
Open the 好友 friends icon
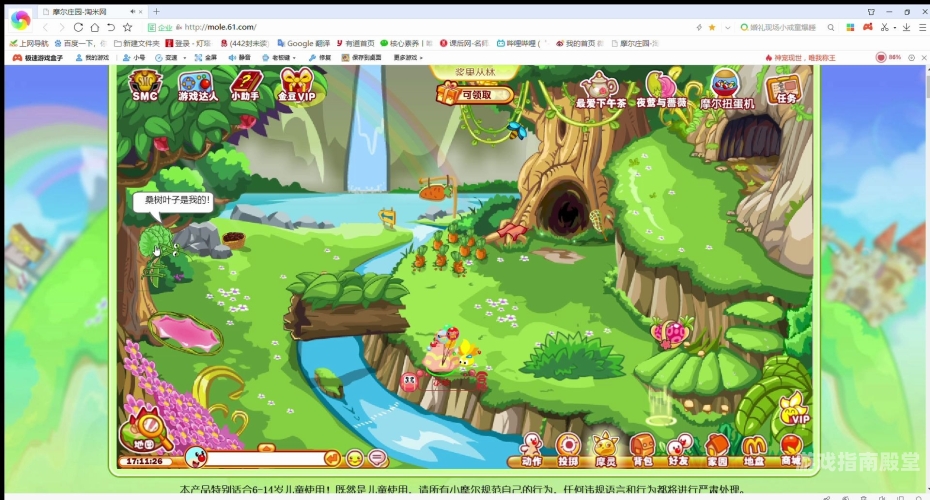click(680, 451)
